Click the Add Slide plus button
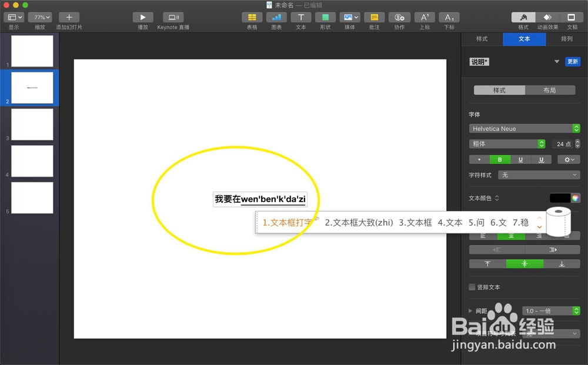This screenshot has width=588, height=365. [x=69, y=17]
